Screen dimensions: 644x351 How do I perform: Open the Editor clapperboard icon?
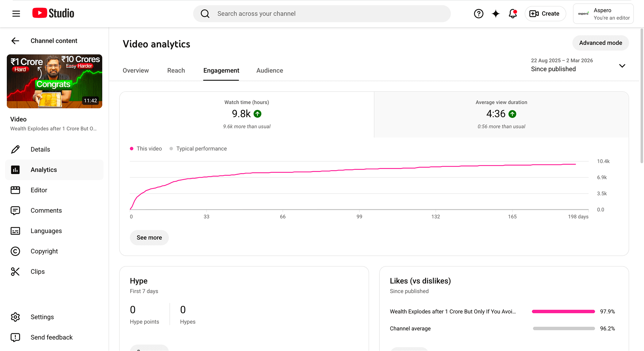coord(15,190)
